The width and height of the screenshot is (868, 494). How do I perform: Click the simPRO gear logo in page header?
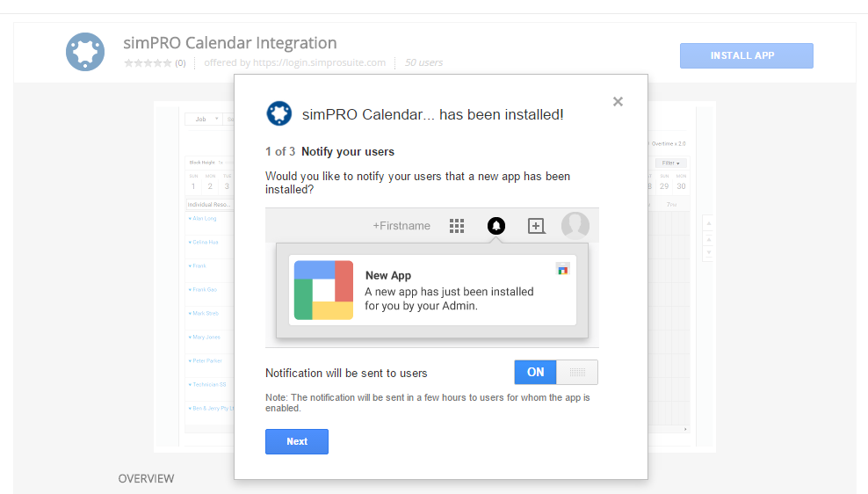[85, 52]
